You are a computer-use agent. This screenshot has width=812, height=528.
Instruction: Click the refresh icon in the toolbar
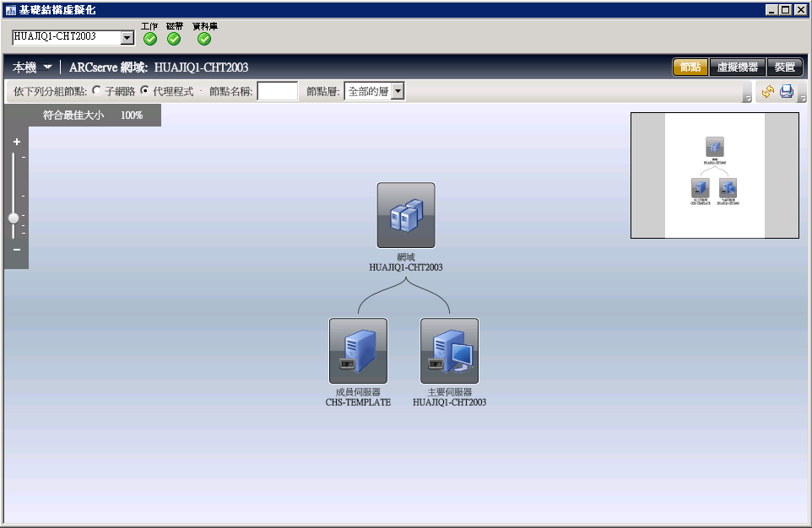click(x=767, y=91)
